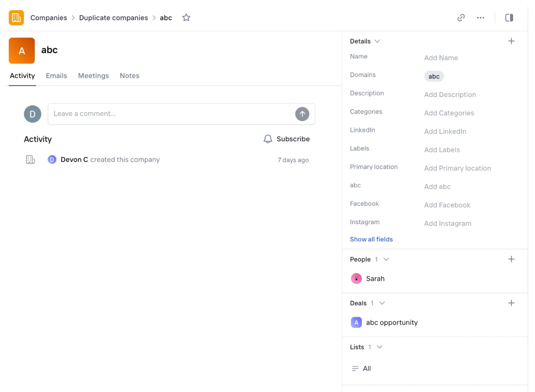Add a detail field with plus icon

pyautogui.click(x=511, y=41)
